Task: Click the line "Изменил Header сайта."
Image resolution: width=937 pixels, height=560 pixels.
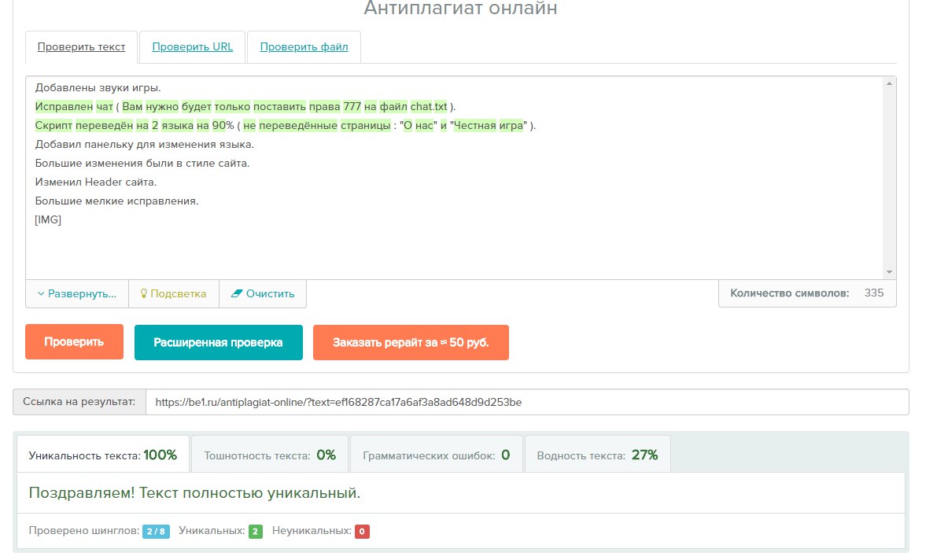Action: pyautogui.click(x=96, y=182)
